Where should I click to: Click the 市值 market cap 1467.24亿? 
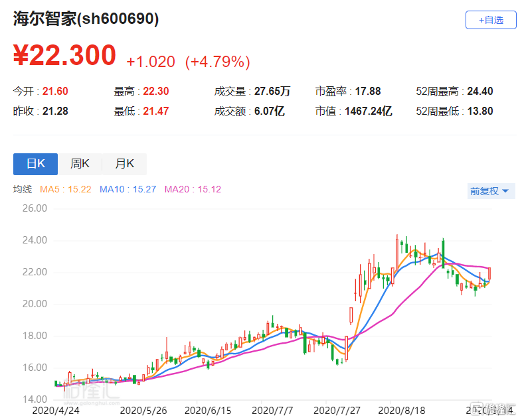click(x=369, y=111)
